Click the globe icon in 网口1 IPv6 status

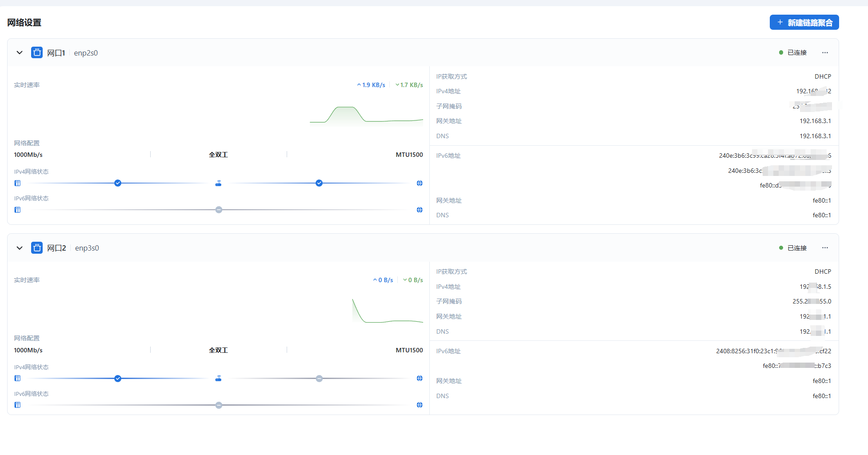click(420, 210)
